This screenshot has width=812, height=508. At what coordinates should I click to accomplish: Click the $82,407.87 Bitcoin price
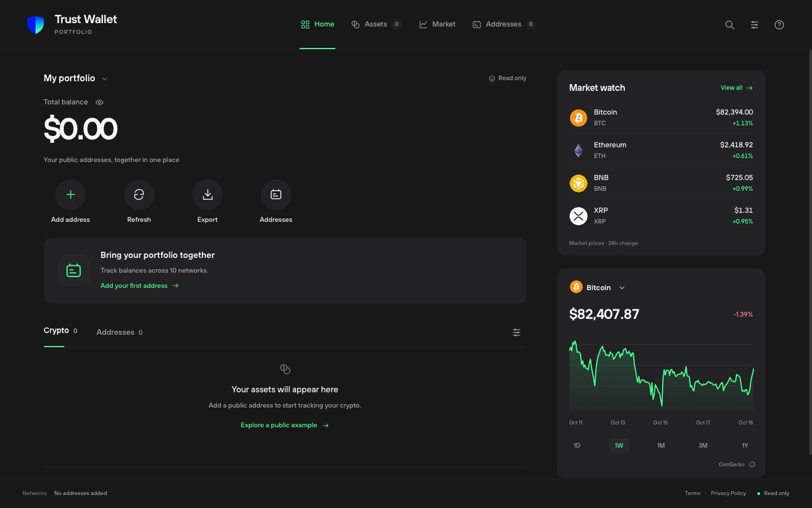(604, 314)
